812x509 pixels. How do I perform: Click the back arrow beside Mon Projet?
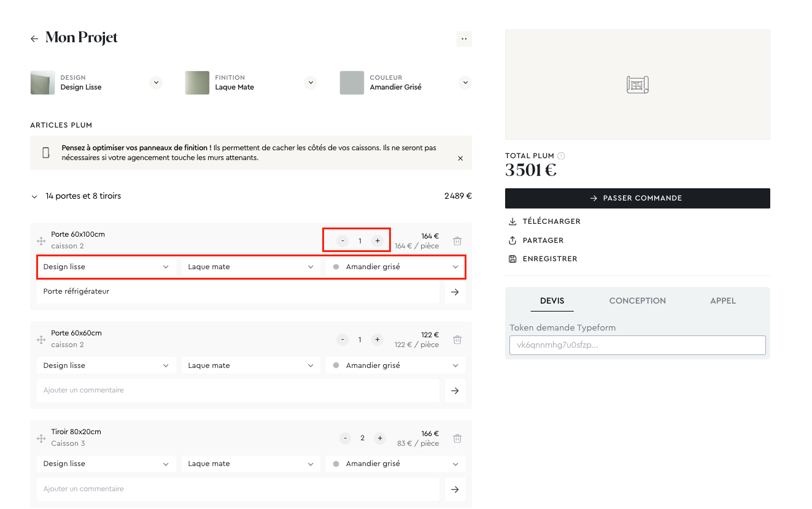34,39
